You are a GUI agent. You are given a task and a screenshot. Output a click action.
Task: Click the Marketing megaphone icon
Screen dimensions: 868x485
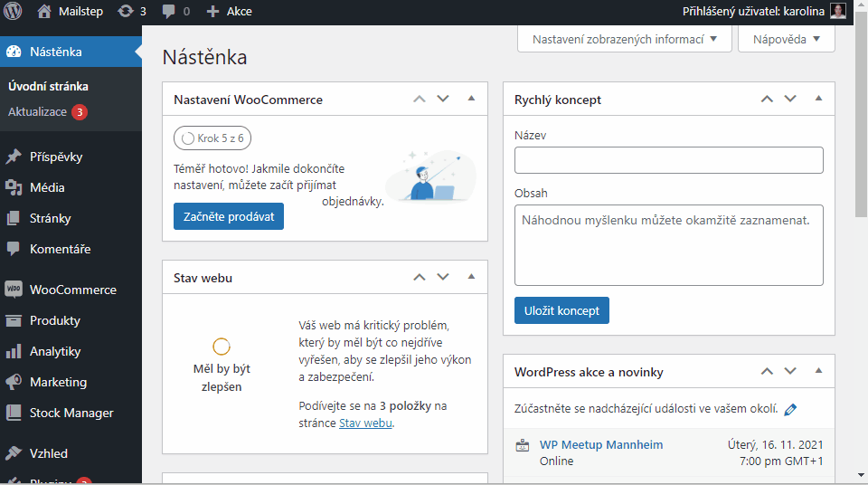(x=14, y=382)
